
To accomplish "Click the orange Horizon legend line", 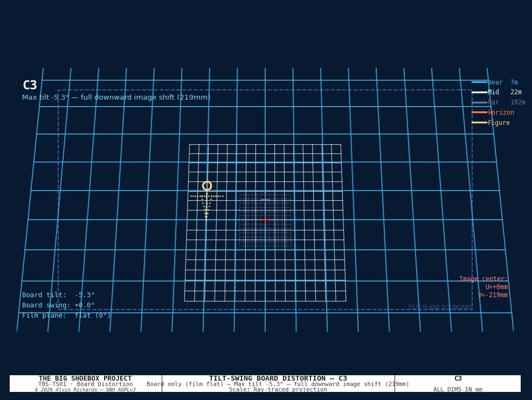I will coord(479,112).
